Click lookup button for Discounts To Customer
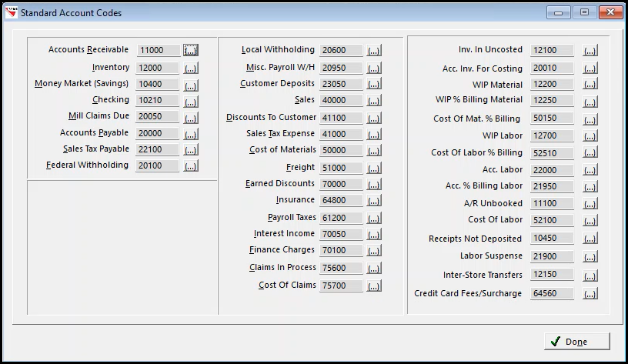 tap(374, 119)
